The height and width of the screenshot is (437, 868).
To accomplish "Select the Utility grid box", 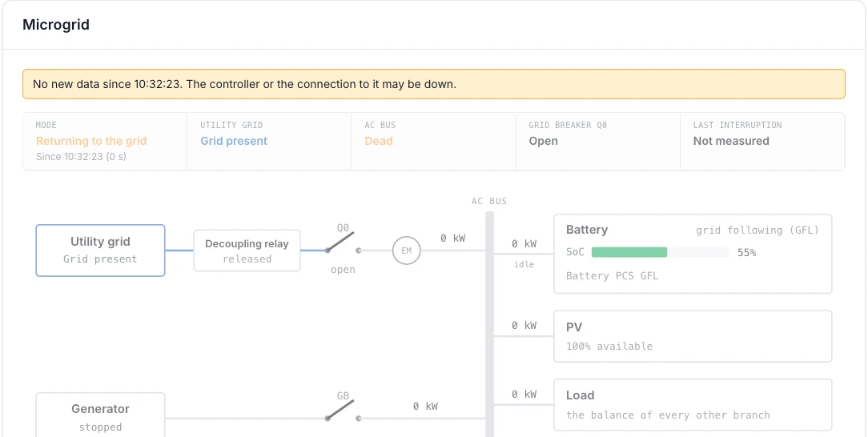I will coord(100,250).
